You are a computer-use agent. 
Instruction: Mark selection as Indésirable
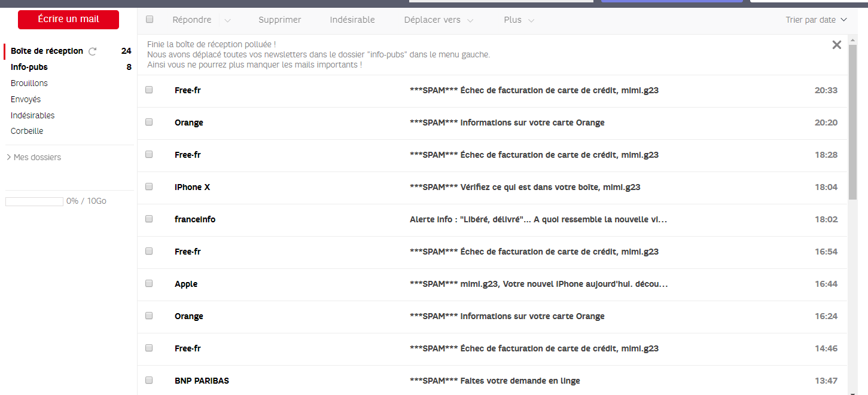pos(352,20)
